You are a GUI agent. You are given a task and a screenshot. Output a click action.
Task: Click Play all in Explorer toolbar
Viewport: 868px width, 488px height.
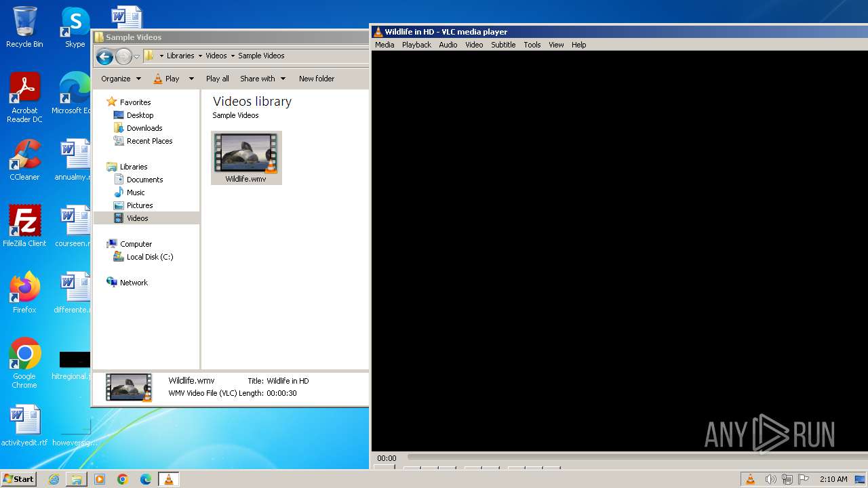(x=217, y=79)
